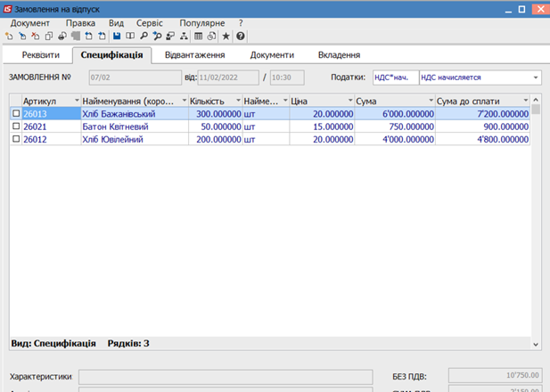
Task: Click the sum to pay cell 4'800.000000
Action: [482, 139]
